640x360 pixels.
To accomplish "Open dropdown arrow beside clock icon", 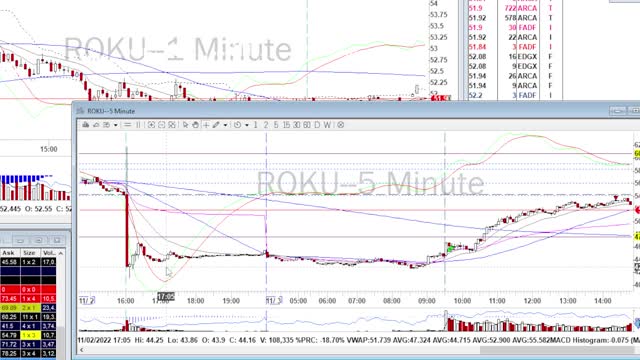I will pos(247,125).
